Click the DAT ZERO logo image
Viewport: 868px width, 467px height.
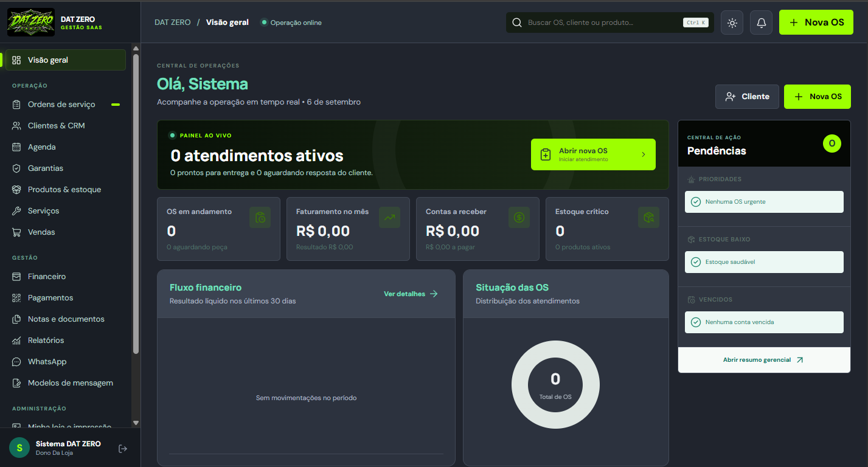pos(30,22)
